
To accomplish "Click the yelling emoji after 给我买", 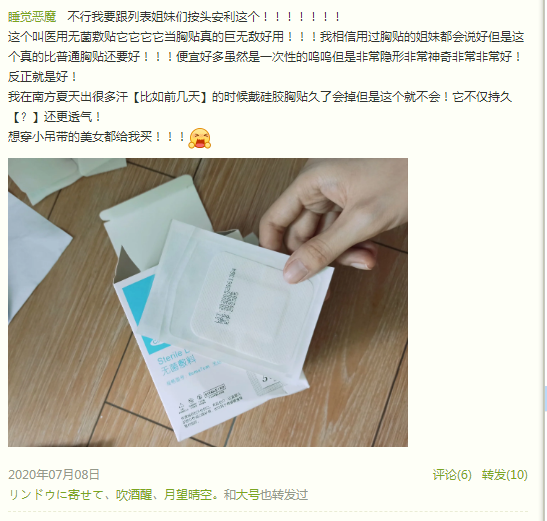I will click(200, 138).
